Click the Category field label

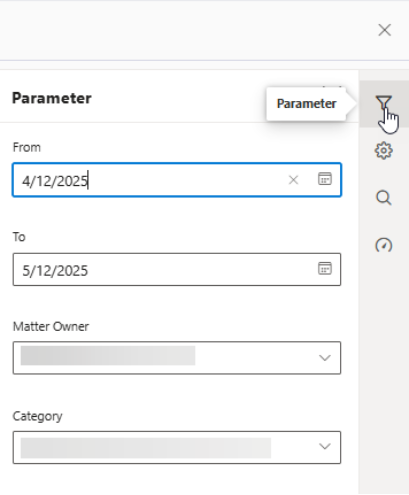click(x=38, y=417)
